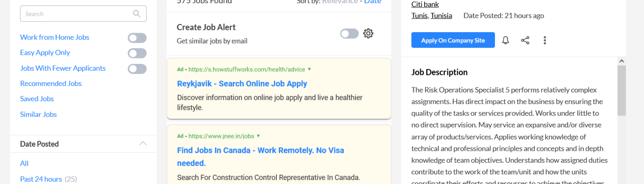Screen dimensions: 644x184
Task: Open the Citi bank company link
Action: click(425, 5)
